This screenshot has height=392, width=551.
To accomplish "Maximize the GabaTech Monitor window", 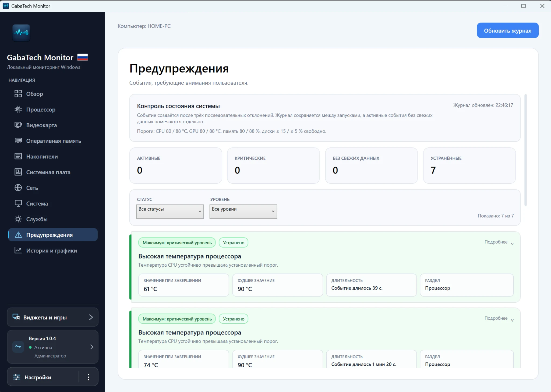I will [523, 6].
